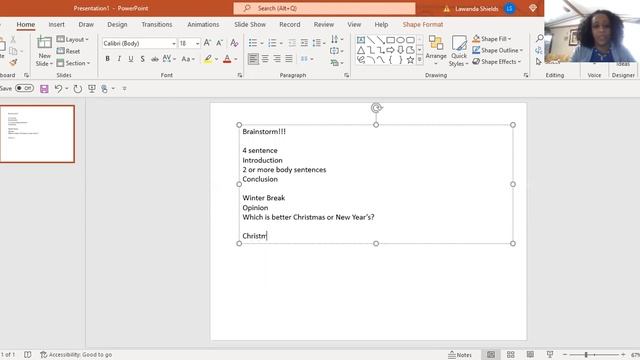The width and height of the screenshot is (640, 360).
Task: Clear all formatting
Action: tap(234, 43)
